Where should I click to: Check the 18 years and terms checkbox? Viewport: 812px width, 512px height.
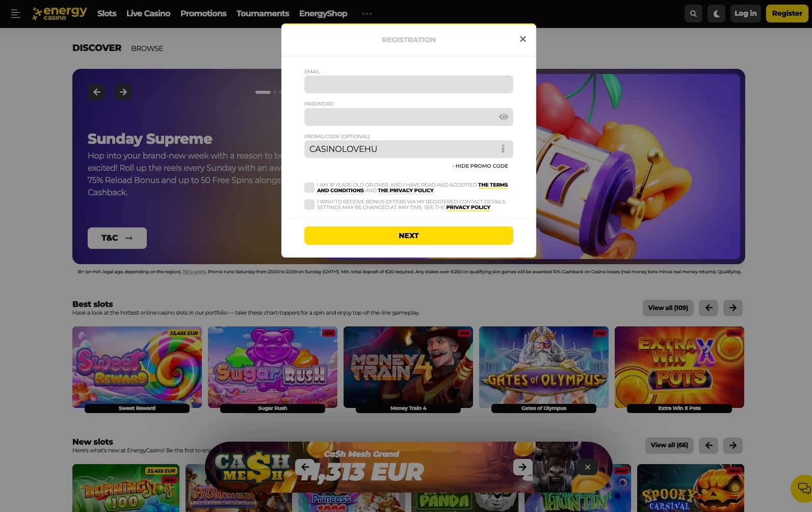309,188
